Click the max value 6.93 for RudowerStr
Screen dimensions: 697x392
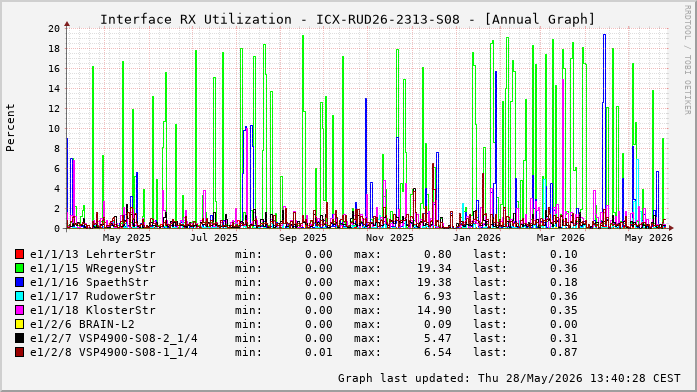pos(438,296)
